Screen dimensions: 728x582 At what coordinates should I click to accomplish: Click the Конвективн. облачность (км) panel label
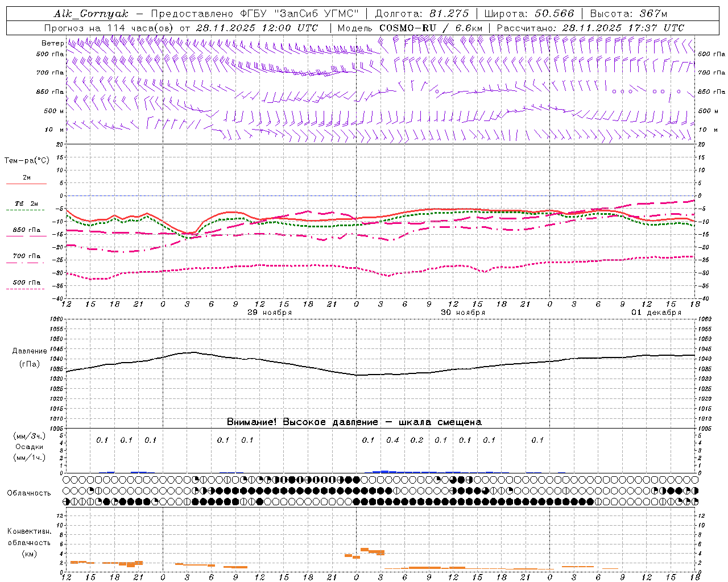[29, 542]
